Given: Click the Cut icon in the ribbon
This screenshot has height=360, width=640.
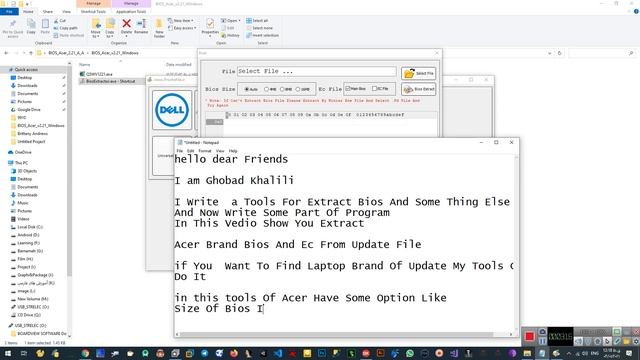Looking at the screenshot, I should click(x=60, y=20).
